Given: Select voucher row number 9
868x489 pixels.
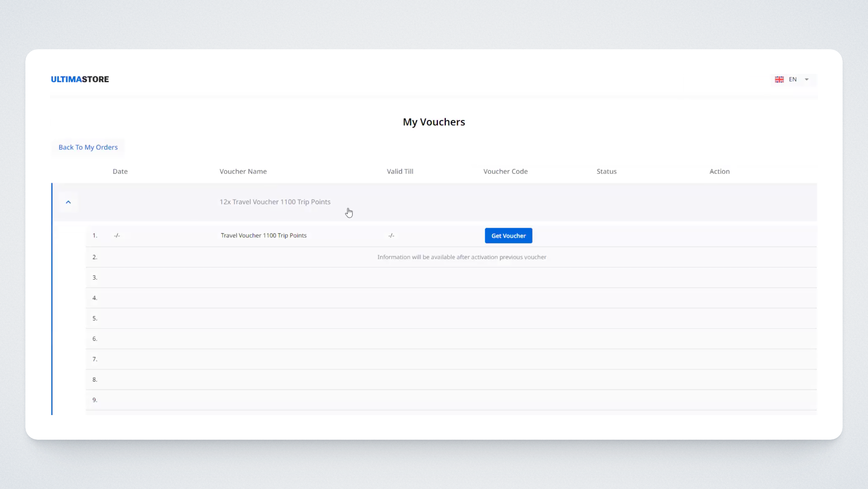Looking at the screenshot, I should 95,400.
